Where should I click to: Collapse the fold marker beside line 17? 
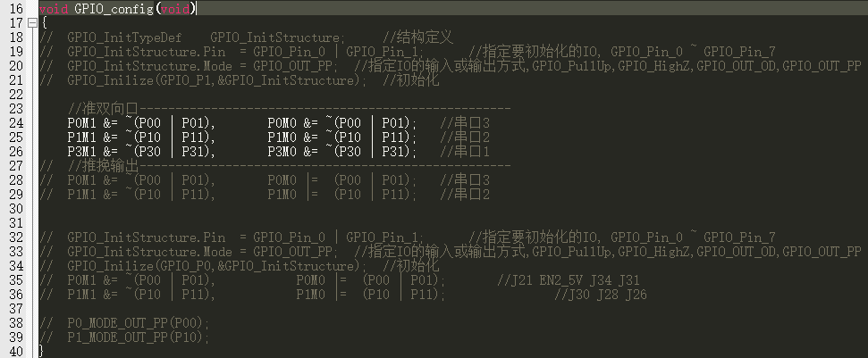(32, 23)
